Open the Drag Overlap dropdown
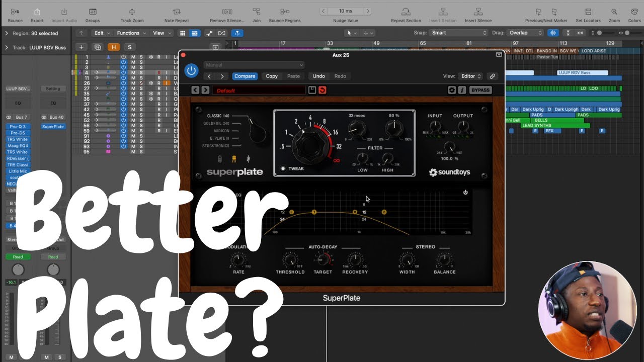The height and width of the screenshot is (362, 644). (x=525, y=33)
